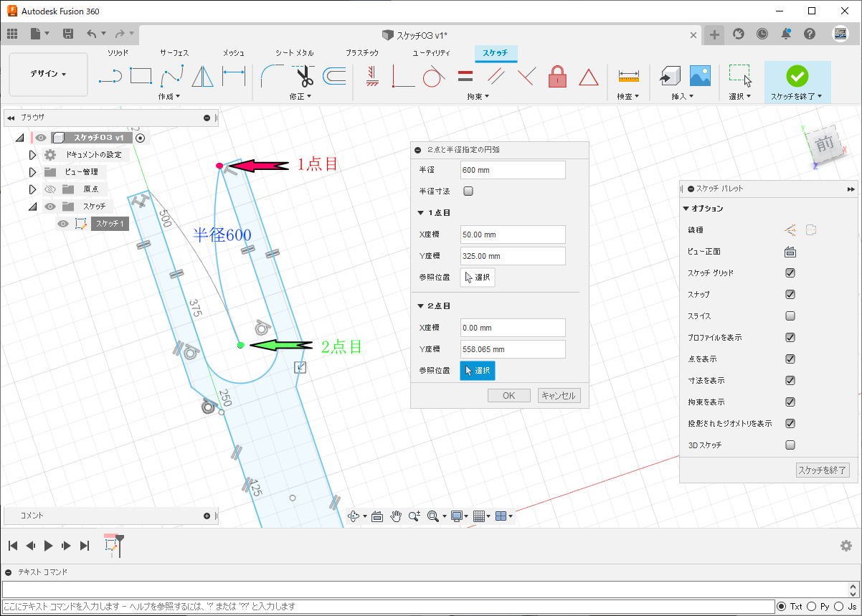Click the 2-point Rectangle sketch tool

141,75
